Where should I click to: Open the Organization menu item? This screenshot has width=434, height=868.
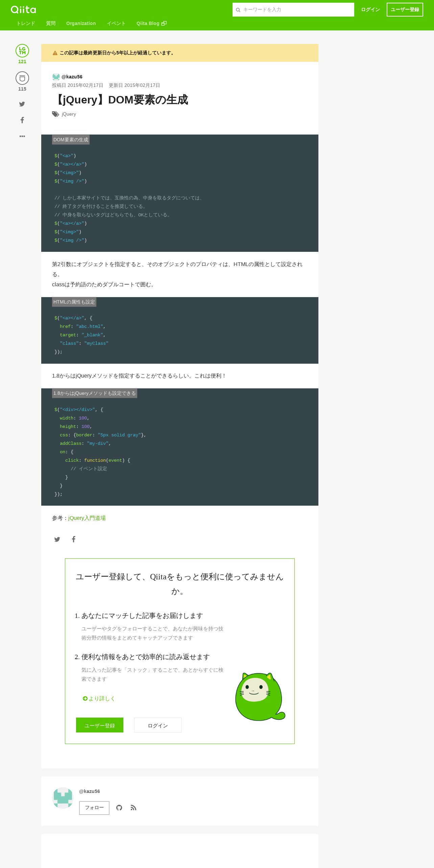point(81,23)
